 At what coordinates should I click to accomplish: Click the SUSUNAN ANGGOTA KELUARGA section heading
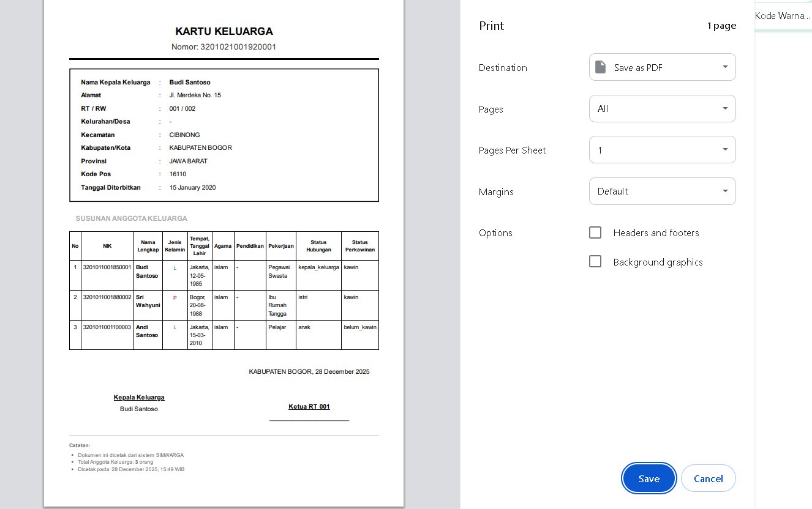(132, 218)
